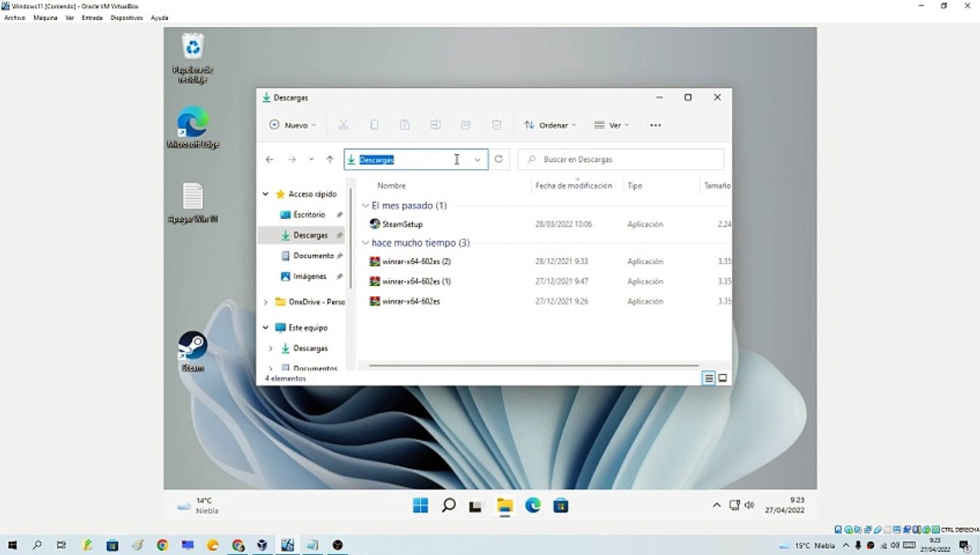This screenshot has height=555, width=980.
Task: Open Search on Windows 11 taskbar
Action: (448, 506)
